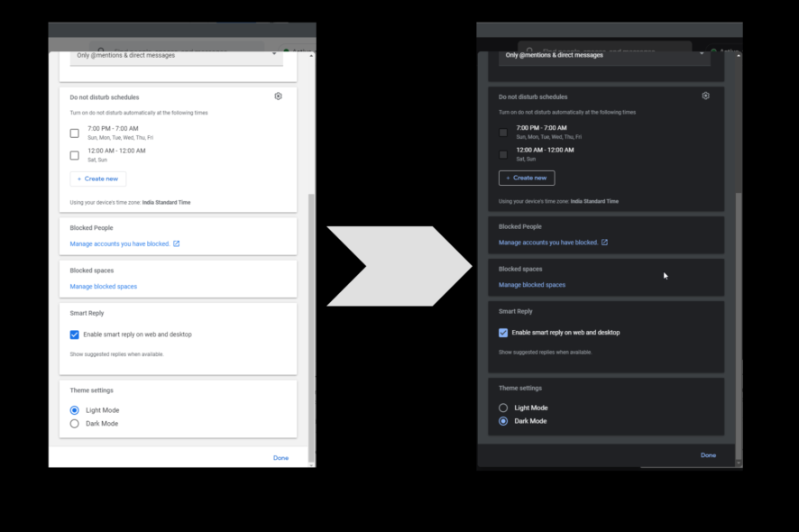The width and height of the screenshot is (799, 532).
Task: Switch to Light Mode in dark panel
Action: point(503,408)
